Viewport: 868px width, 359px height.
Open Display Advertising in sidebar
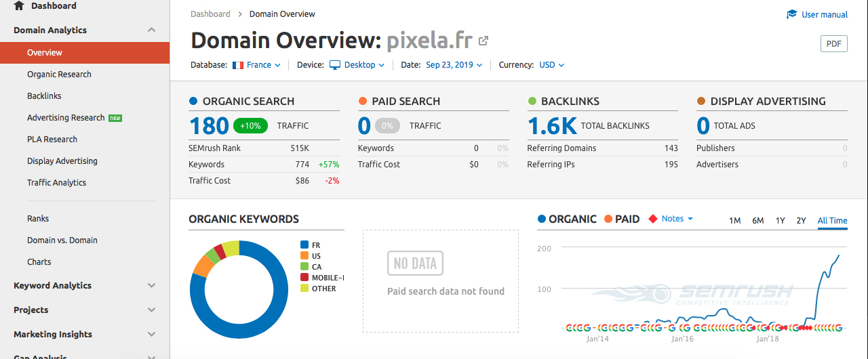62,161
